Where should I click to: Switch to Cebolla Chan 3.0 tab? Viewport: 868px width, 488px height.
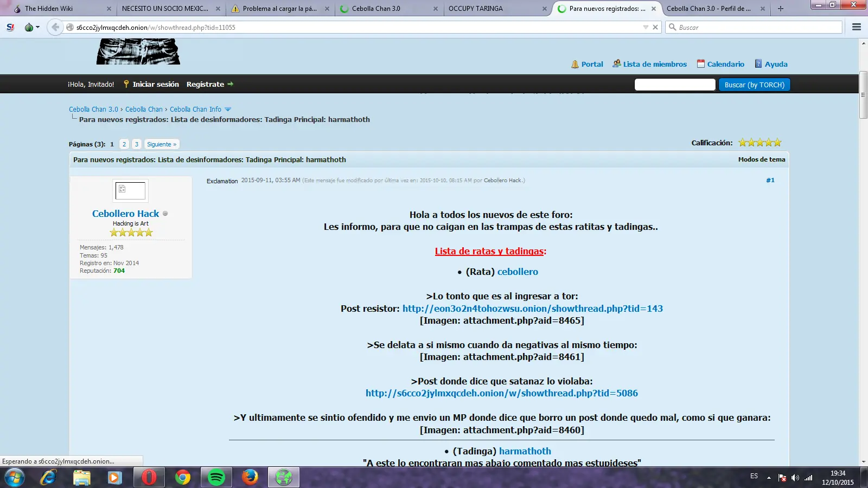coord(388,9)
